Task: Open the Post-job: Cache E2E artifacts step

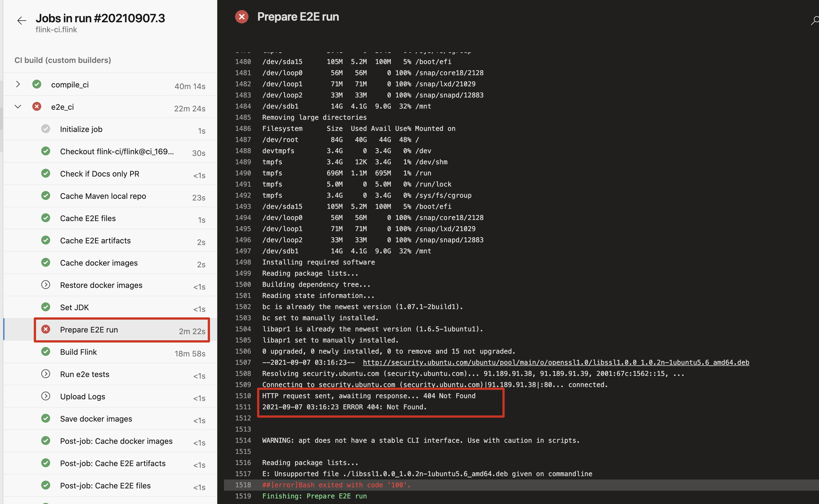Action: 113,463
